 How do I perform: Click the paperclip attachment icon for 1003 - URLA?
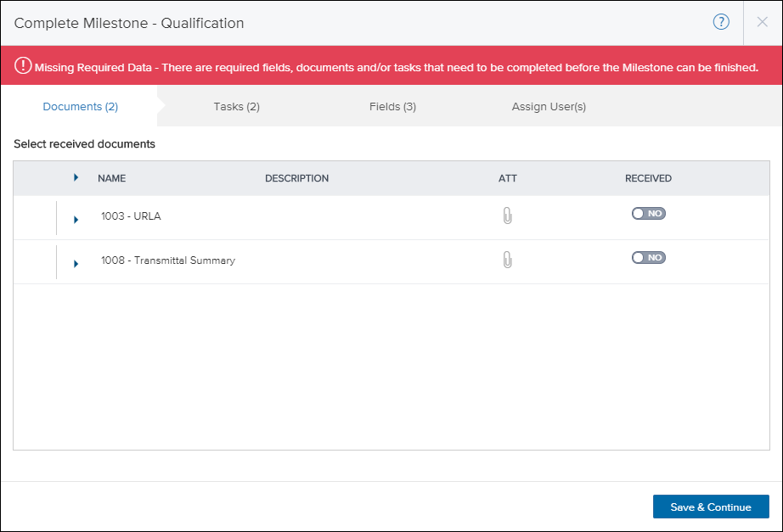coord(507,216)
